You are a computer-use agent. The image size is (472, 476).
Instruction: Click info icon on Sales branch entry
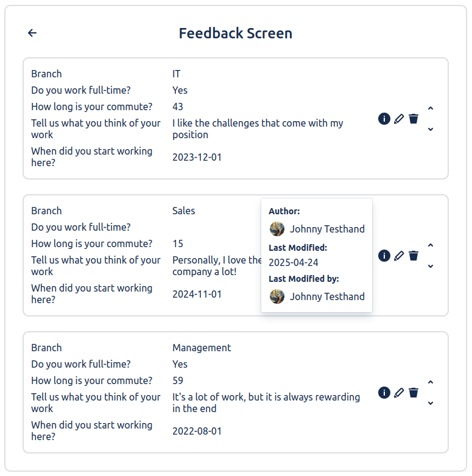(x=384, y=256)
